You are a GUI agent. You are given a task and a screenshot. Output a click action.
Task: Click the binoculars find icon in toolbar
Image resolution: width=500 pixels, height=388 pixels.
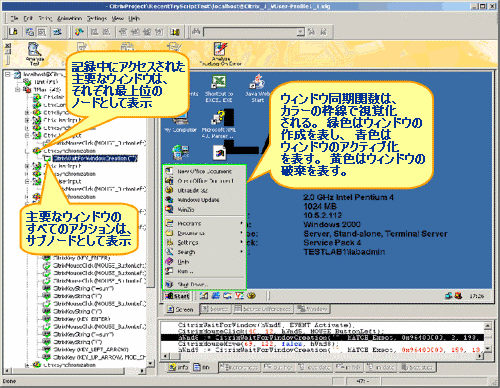click(x=196, y=32)
